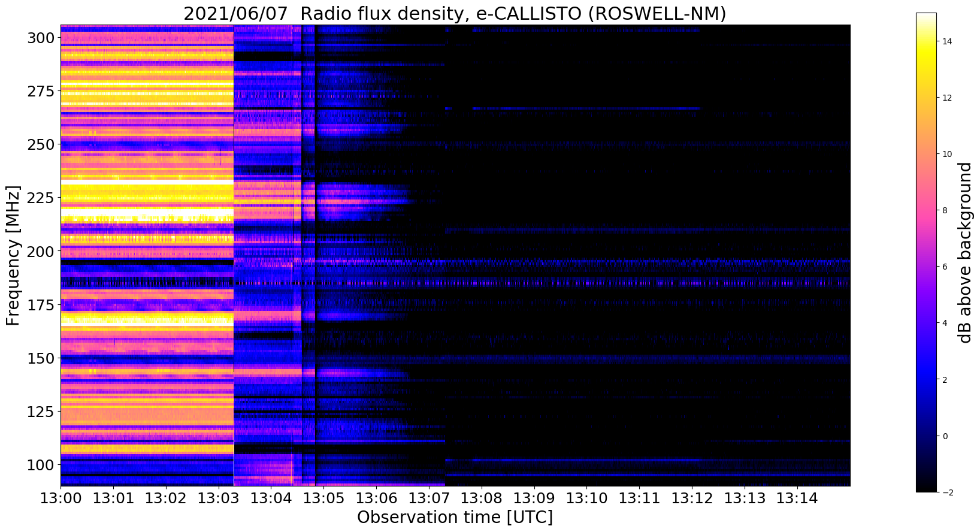The width and height of the screenshot is (980, 532).
Task: Click the 300 MHz frequency tick label
Action: pyautogui.click(x=40, y=38)
